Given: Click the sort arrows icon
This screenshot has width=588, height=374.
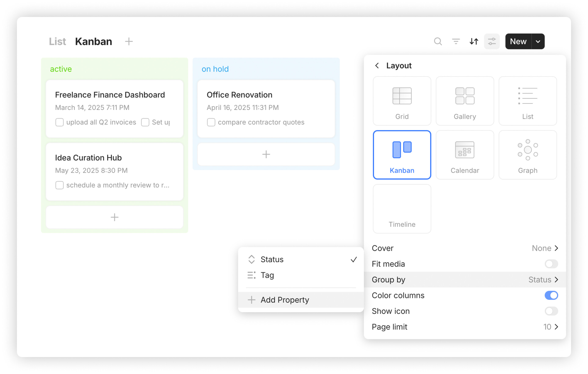Looking at the screenshot, I should (x=474, y=42).
